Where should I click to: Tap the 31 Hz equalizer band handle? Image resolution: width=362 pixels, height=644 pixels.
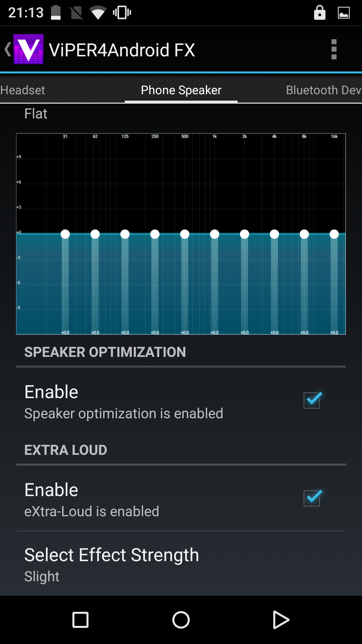click(65, 234)
